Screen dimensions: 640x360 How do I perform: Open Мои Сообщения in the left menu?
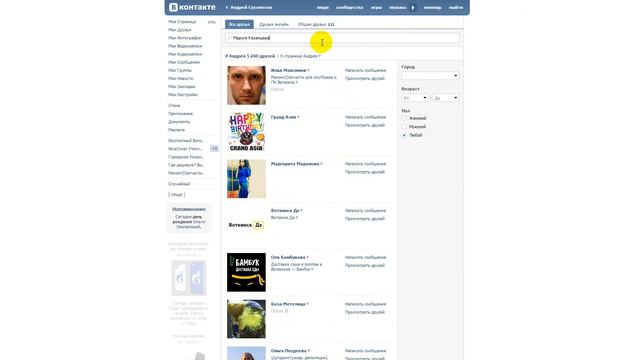coord(184,62)
